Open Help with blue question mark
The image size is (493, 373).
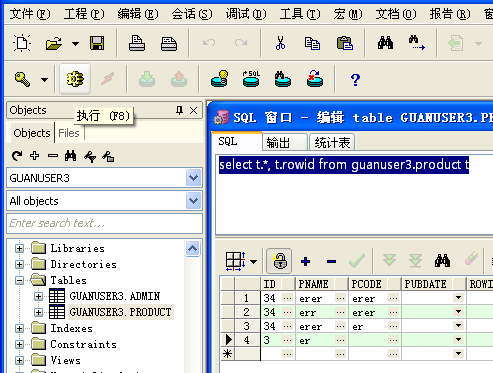pyautogui.click(x=355, y=80)
